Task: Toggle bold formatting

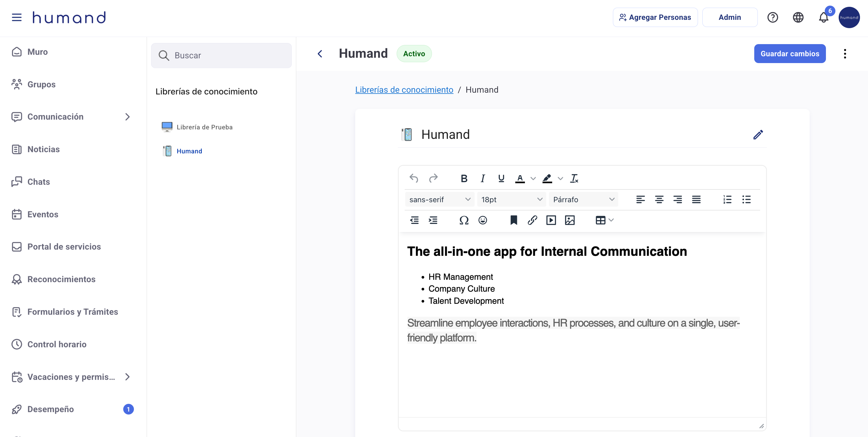Action: 464,179
